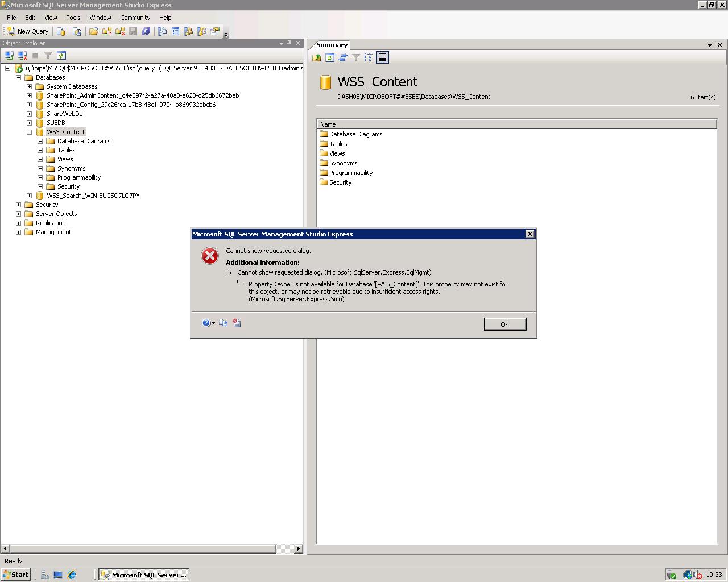Click the Open File folder icon
The image size is (728, 582).
pyautogui.click(x=93, y=31)
